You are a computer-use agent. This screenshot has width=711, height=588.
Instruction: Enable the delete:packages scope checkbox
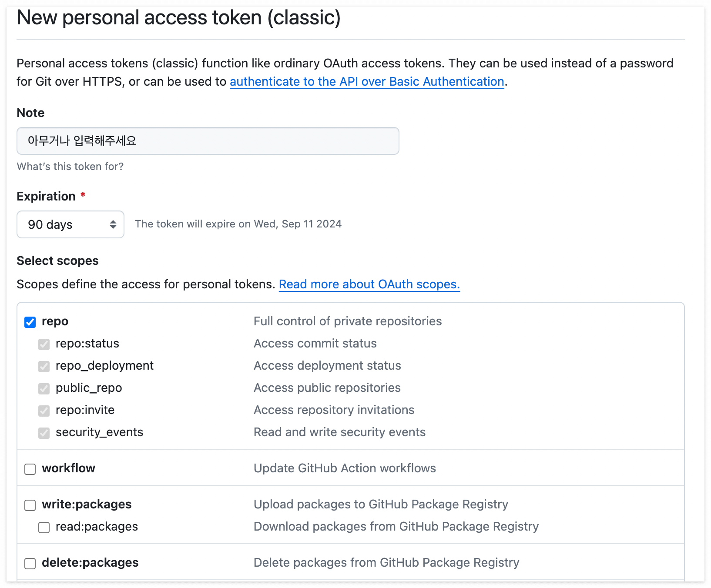(x=30, y=564)
